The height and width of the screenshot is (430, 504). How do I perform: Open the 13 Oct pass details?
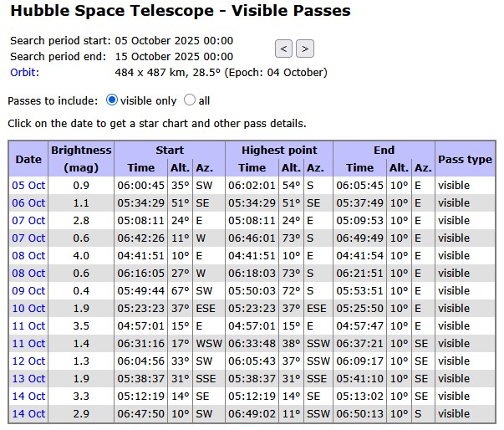pyautogui.click(x=28, y=378)
